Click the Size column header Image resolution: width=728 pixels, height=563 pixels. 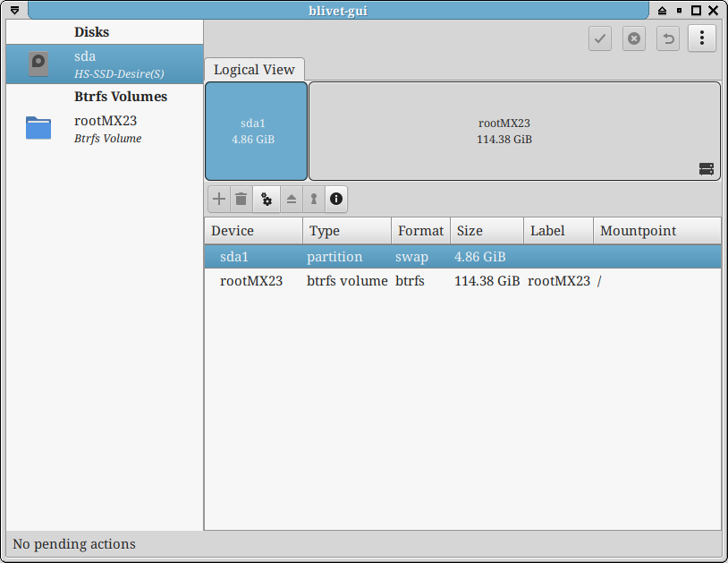pyautogui.click(x=487, y=231)
